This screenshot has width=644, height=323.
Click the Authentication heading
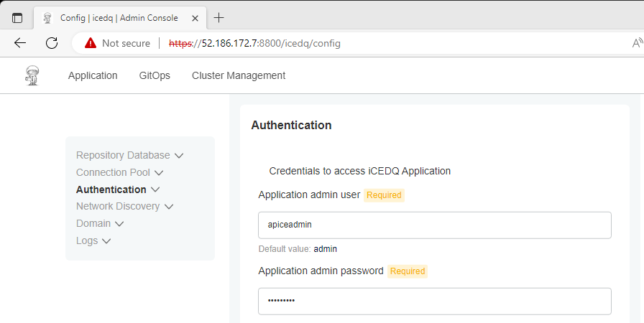click(291, 125)
